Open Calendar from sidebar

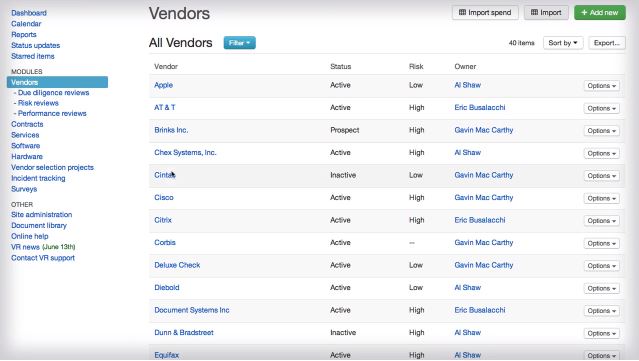pos(26,24)
